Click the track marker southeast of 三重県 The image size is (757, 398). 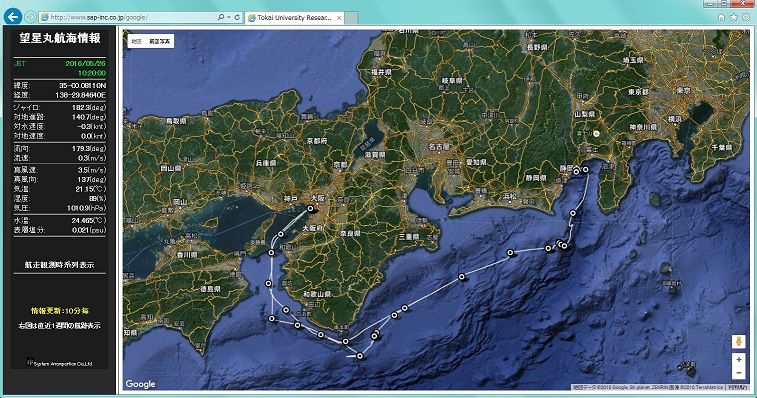click(x=462, y=277)
